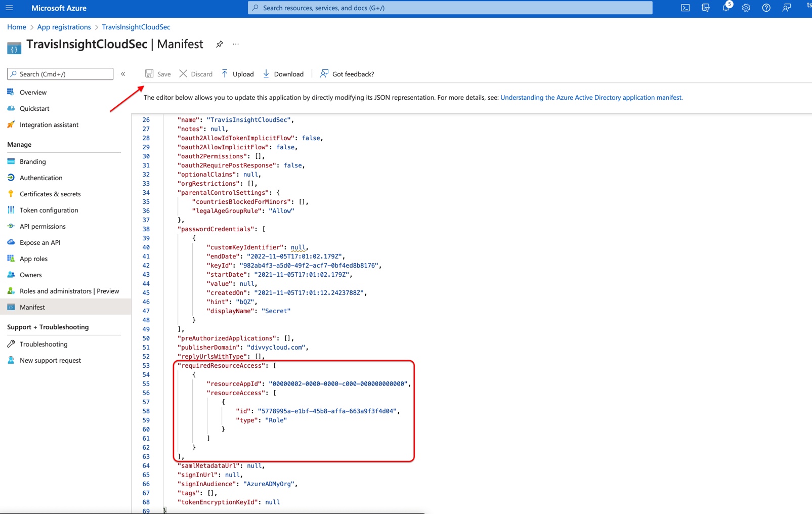Click the "divvycloud.com" publisherDomain value
The image size is (812, 514).
point(276,347)
